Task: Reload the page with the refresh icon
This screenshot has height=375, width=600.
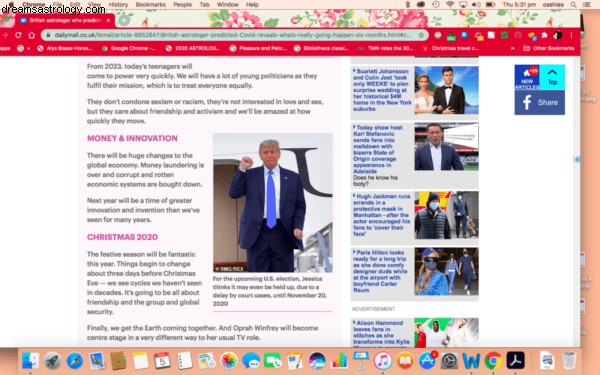Action: point(18,35)
